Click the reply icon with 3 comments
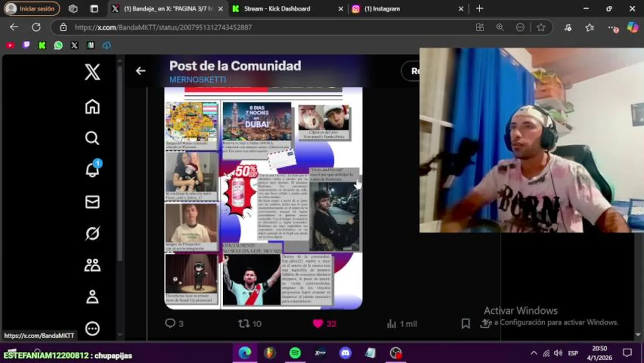The height and width of the screenshot is (363, 644). (x=170, y=324)
